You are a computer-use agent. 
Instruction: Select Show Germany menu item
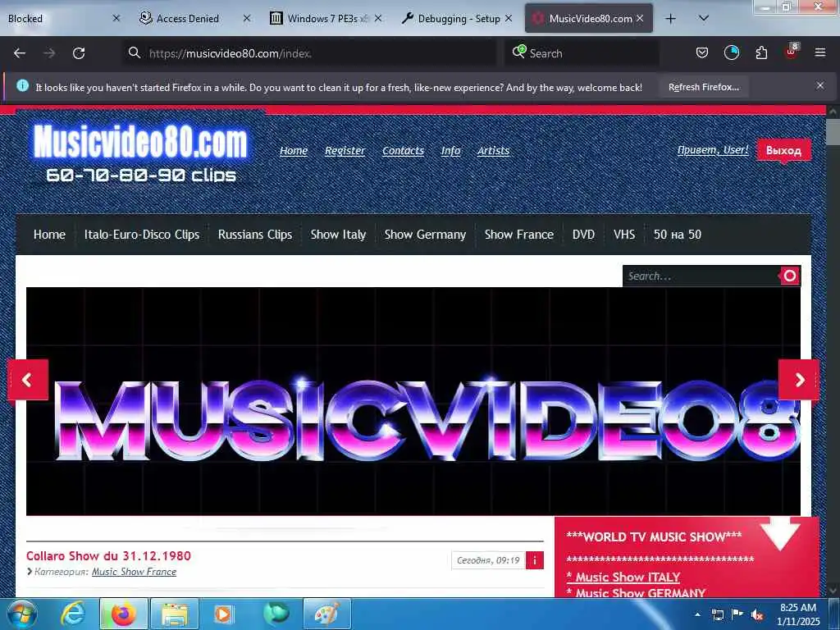click(x=425, y=235)
